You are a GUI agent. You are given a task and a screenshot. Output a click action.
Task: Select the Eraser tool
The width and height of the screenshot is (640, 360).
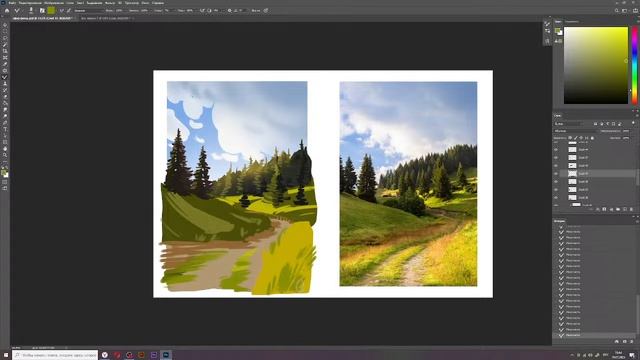(x=5, y=97)
